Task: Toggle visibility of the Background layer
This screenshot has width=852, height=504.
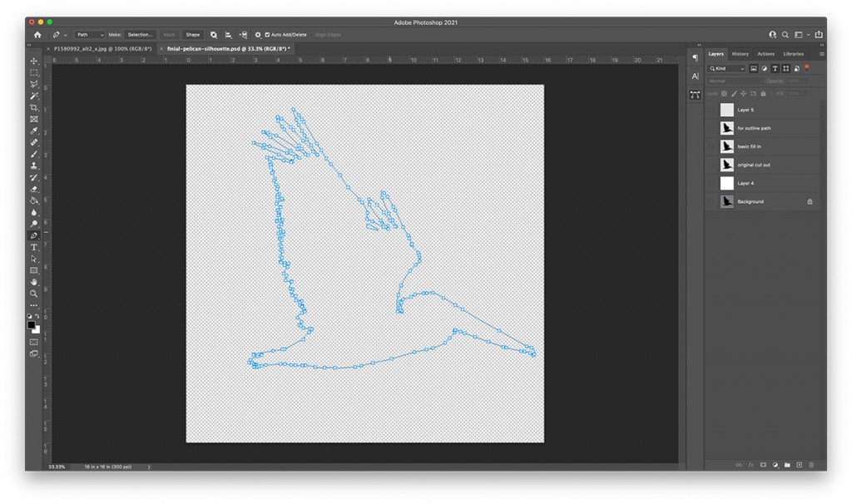Action: pyautogui.click(x=713, y=200)
